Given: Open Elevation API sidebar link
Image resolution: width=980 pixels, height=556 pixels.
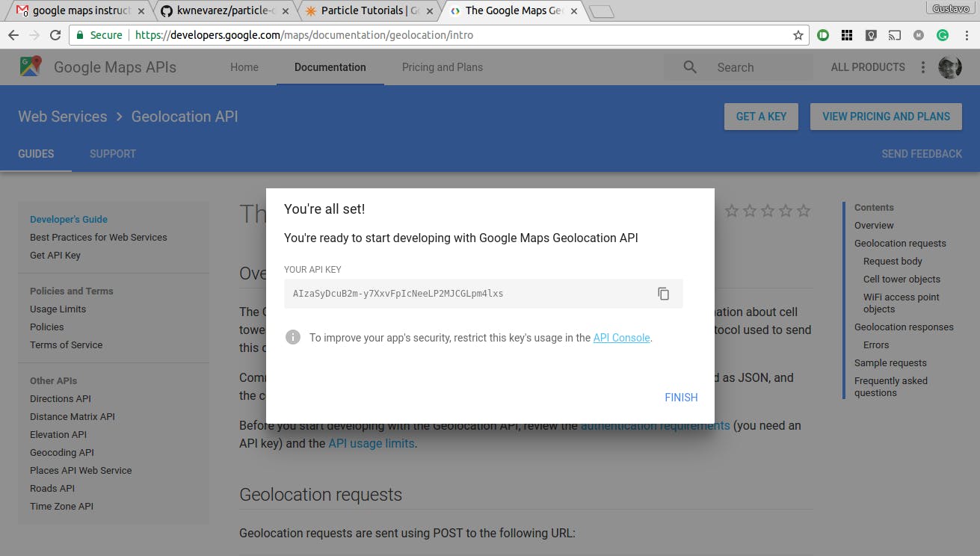Looking at the screenshot, I should (58, 435).
